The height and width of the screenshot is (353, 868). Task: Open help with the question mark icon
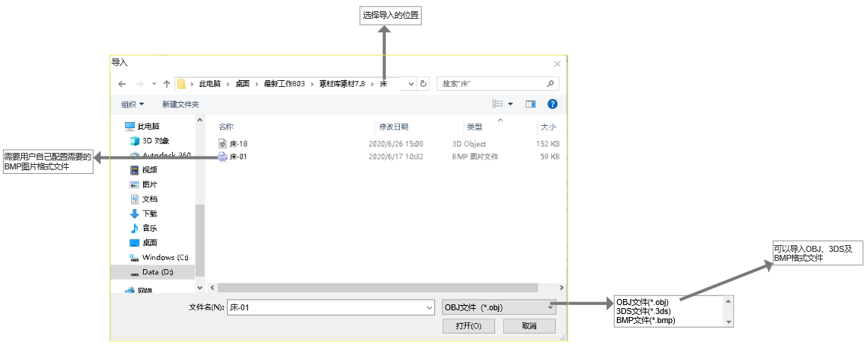(x=553, y=103)
